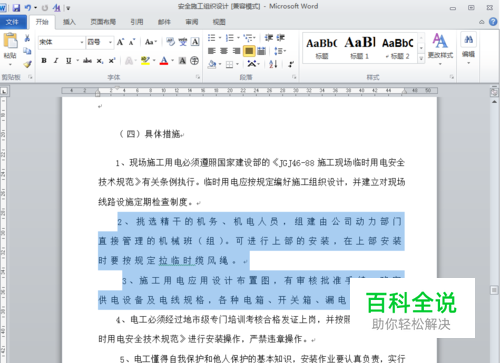The height and width of the screenshot is (363, 500).
Task: Apply the 标题 1 style
Action: click(360, 48)
